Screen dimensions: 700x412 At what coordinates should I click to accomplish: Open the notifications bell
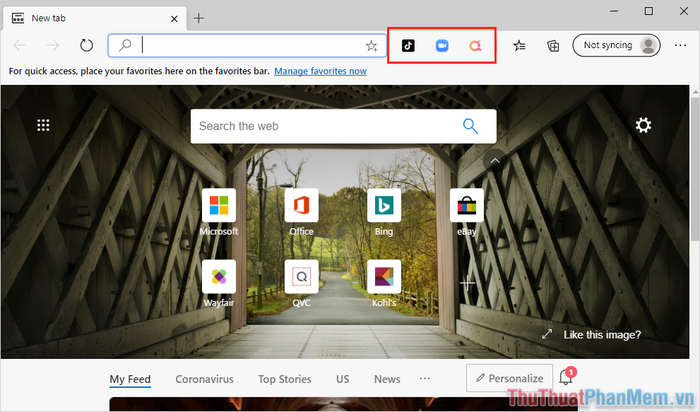566,378
